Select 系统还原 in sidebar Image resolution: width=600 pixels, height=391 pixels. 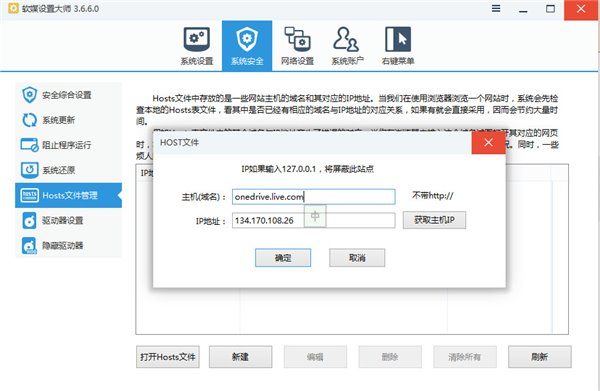point(68,170)
